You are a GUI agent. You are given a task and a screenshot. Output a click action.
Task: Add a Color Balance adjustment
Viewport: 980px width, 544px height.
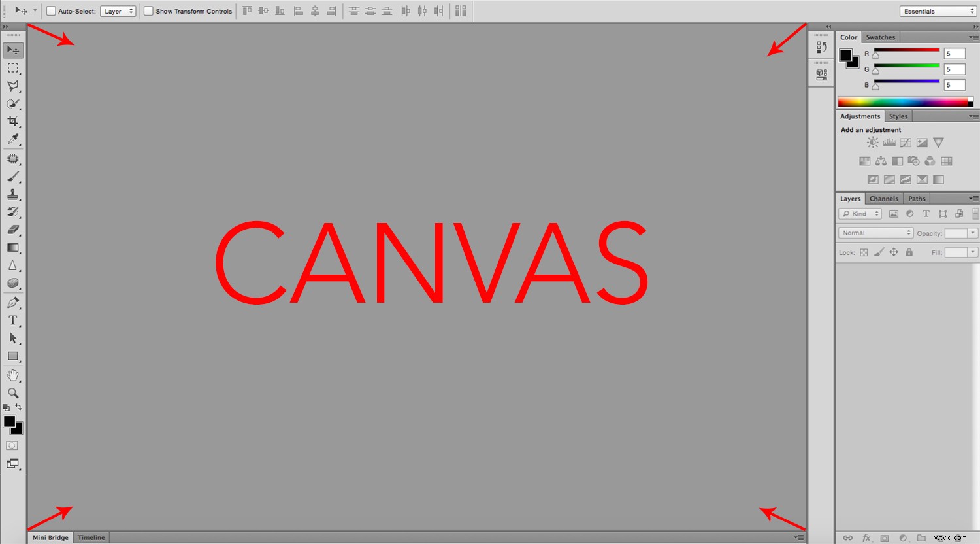[881, 161]
